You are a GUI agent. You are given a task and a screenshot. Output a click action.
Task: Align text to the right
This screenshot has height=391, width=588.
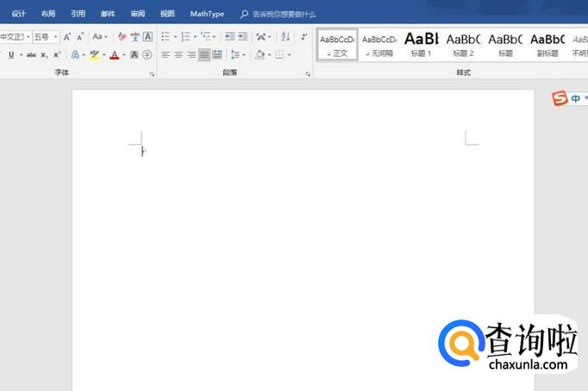pos(191,55)
